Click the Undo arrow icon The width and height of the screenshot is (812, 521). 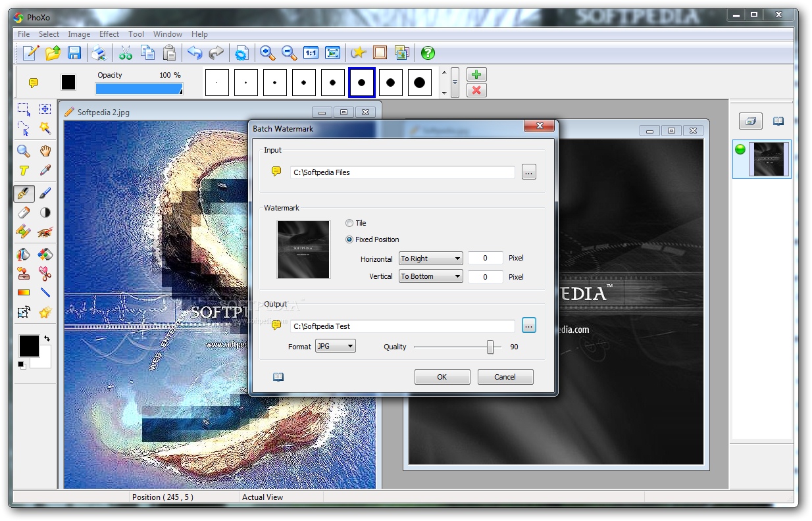click(x=195, y=53)
